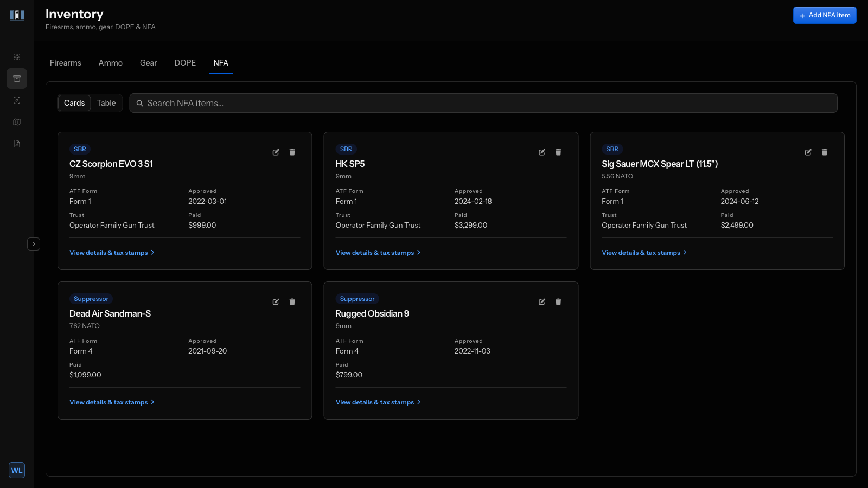Click the approved date 2022-03-01
The width and height of the screenshot is (868, 488).
[x=208, y=201]
